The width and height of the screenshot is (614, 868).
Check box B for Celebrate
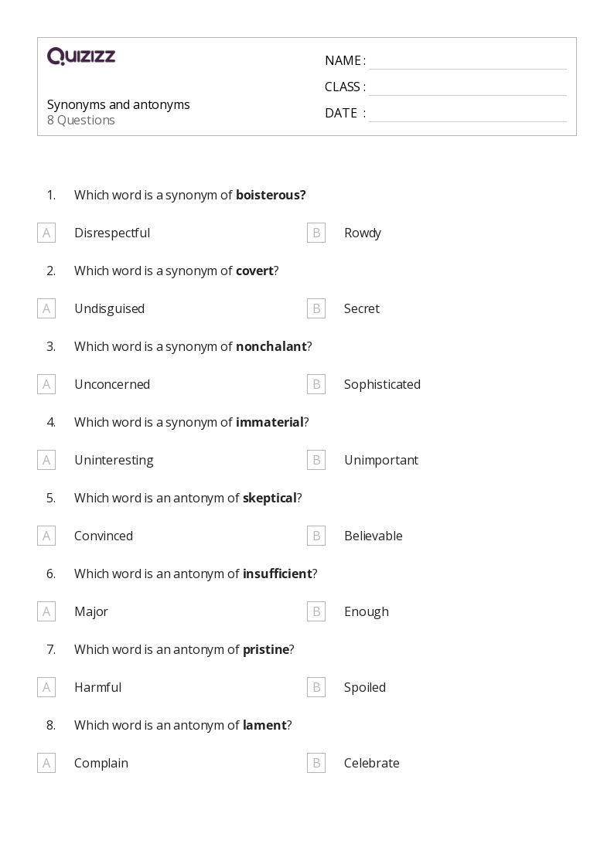(x=316, y=763)
